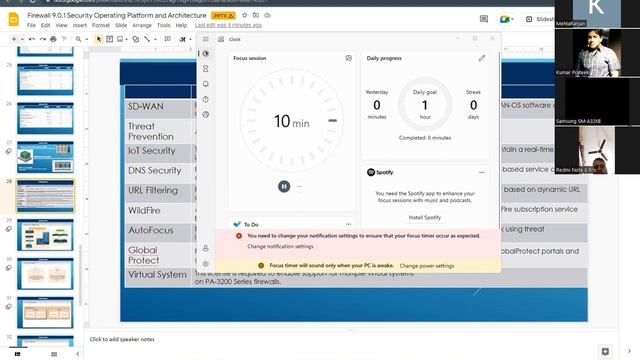Select slide 31 thumbnail in filmstrip
Image resolution: width=640 pixels, height=360 pixels.
(45, 313)
